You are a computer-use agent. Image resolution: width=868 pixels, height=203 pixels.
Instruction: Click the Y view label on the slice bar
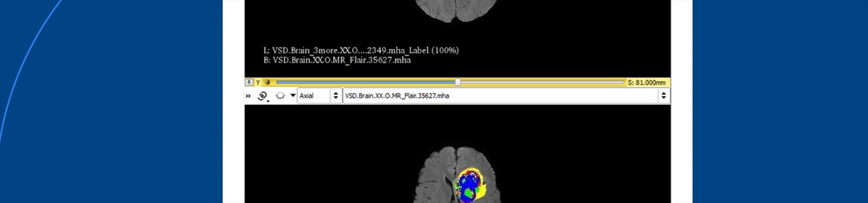coord(258,83)
